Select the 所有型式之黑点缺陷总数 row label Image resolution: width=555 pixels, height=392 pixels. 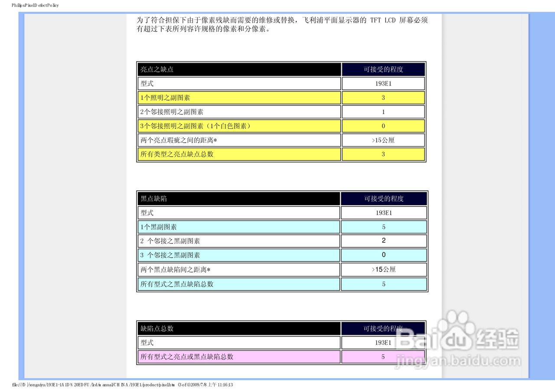239,284
